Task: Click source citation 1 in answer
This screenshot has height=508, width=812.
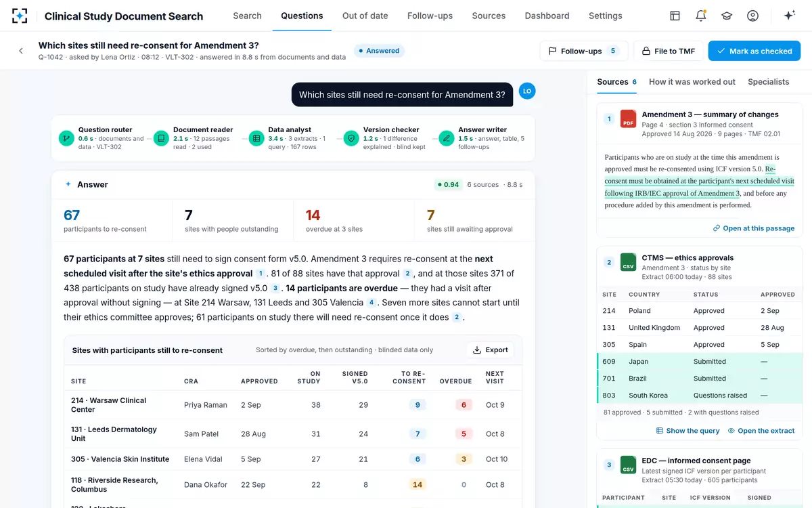Action: click(x=261, y=274)
